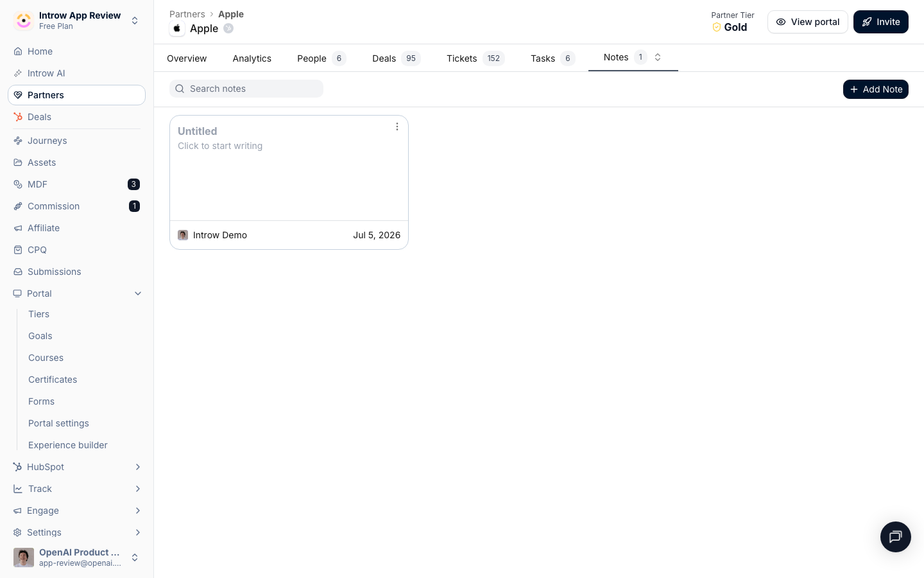Click the Submissions inbox icon

pos(18,272)
